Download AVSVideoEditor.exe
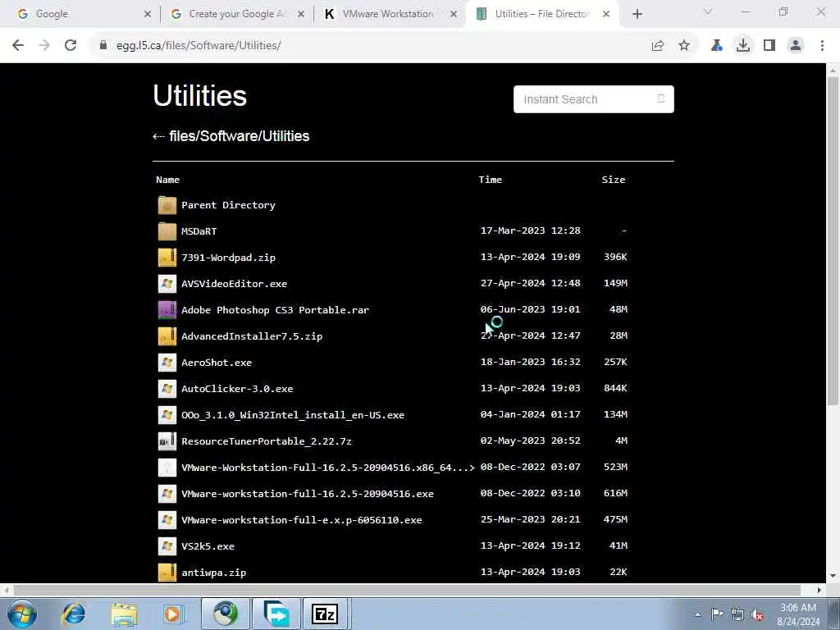The width and height of the screenshot is (840, 630). (x=234, y=284)
